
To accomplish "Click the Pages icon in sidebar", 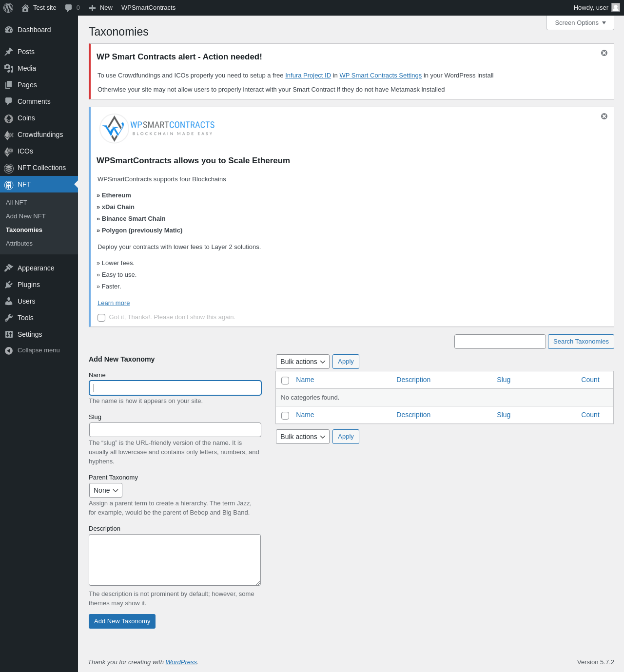I will point(9,85).
